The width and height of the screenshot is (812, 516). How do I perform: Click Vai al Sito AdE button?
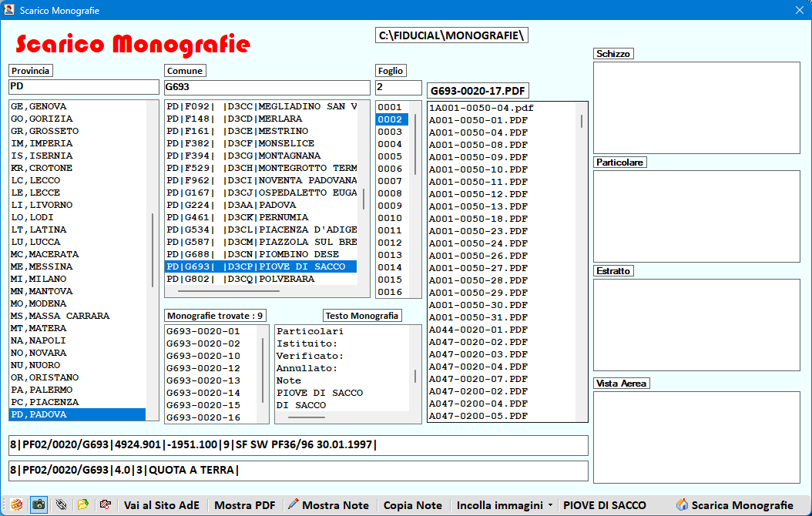click(161, 505)
